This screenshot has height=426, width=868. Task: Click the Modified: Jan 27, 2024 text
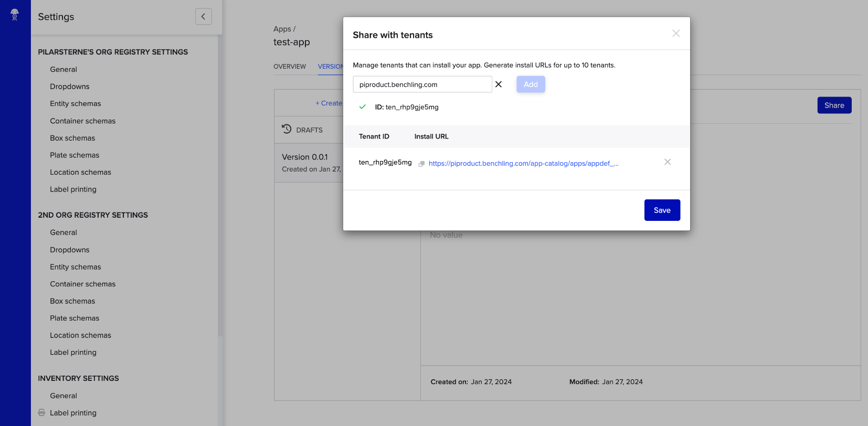click(x=606, y=382)
